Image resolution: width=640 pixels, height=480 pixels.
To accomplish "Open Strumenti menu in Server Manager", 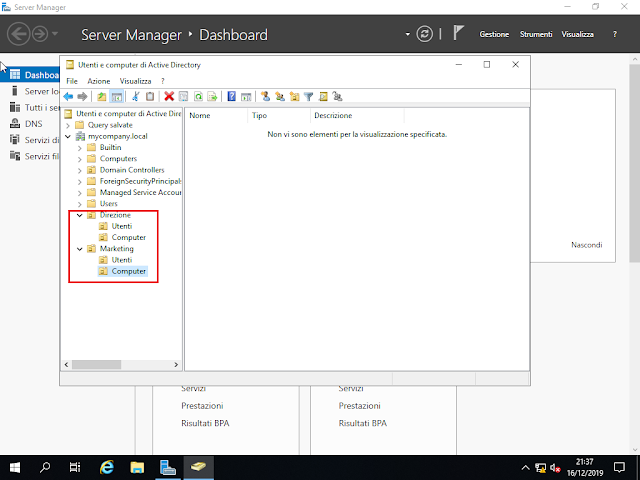I will pos(536,34).
